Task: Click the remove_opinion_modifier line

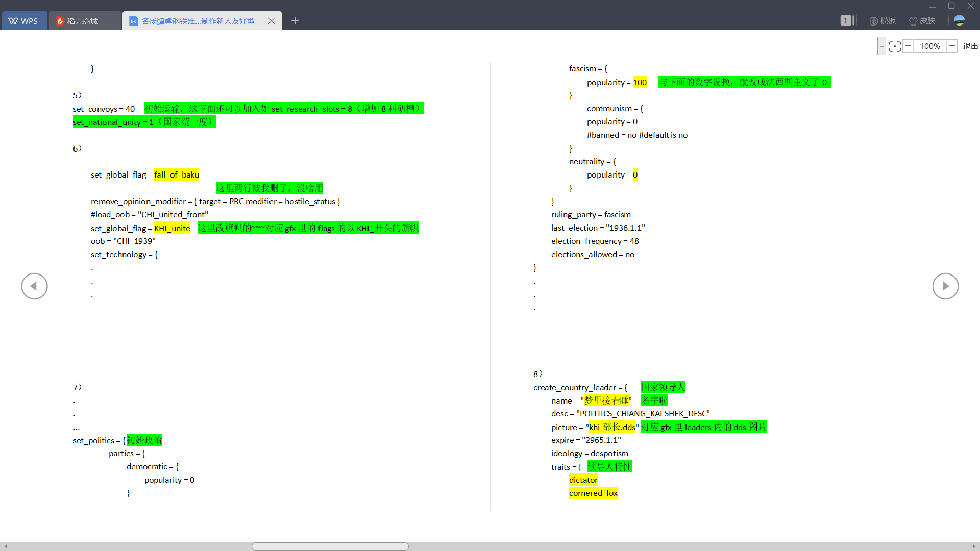Action: click(215, 202)
